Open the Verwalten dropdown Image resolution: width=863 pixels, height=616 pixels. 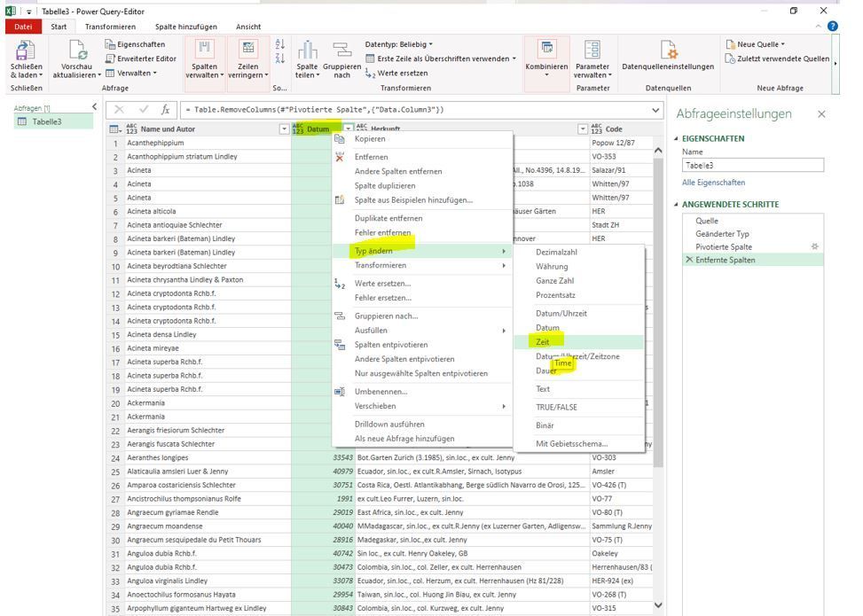pos(131,73)
